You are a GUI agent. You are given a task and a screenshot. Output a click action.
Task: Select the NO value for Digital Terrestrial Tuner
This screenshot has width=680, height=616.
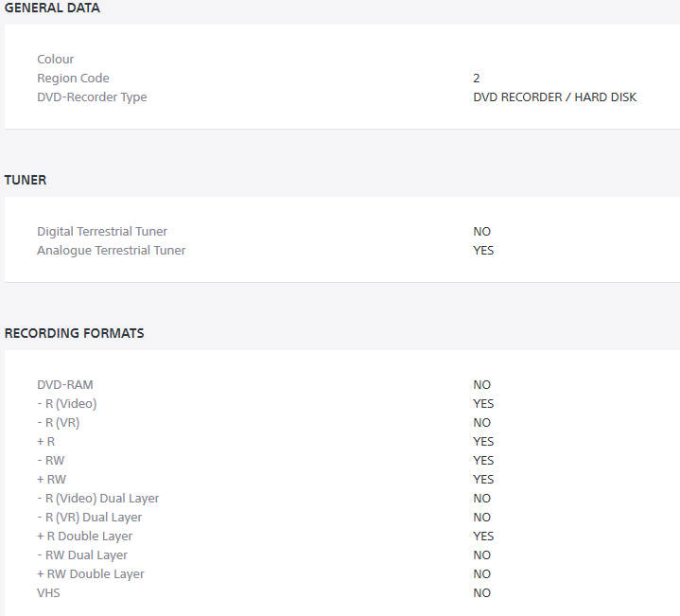coord(482,232)
